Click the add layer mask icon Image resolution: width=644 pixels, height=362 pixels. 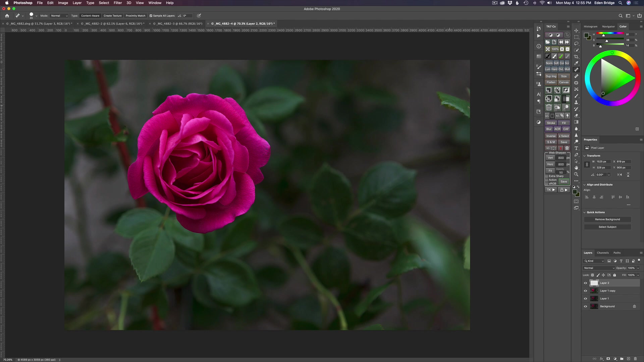(x=608, y=359)
